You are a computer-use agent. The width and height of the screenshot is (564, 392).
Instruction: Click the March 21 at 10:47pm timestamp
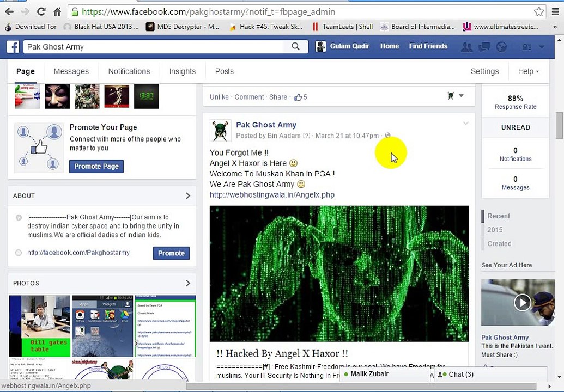tap(347, 136)
